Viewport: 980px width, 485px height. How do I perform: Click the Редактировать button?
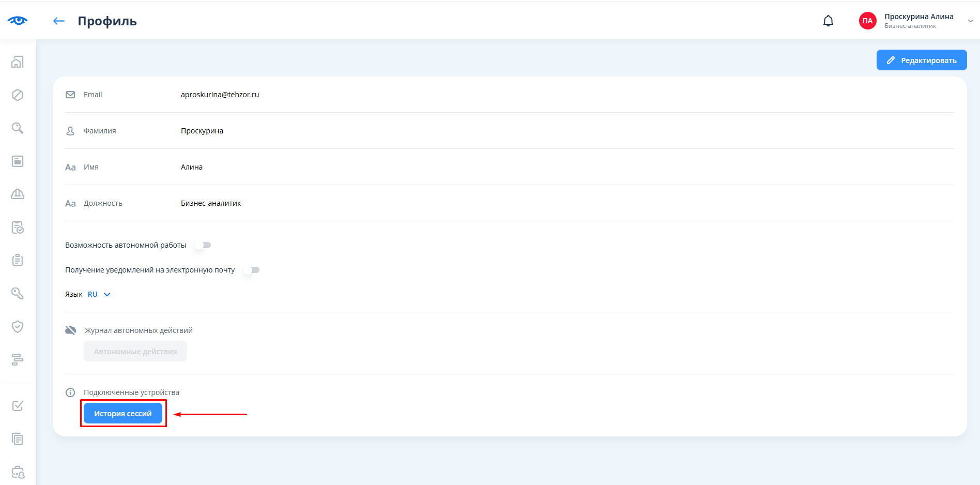921,60
